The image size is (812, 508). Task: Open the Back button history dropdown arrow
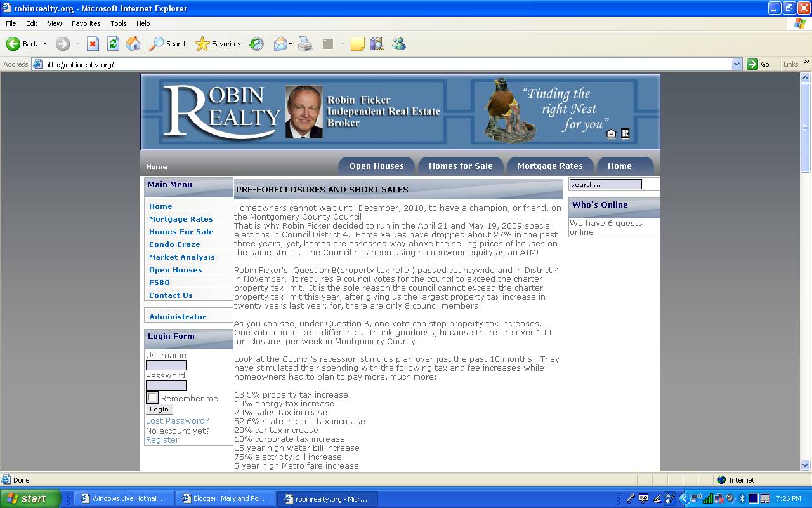click(45, 44)
